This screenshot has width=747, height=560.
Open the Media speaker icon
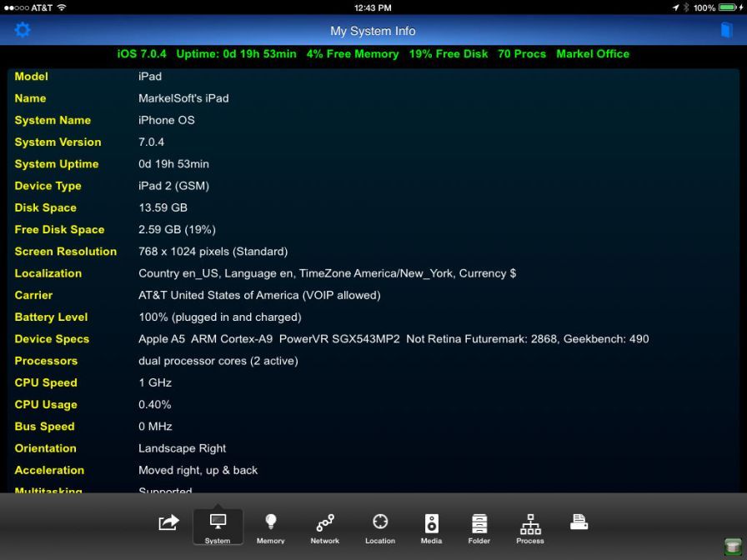point(431,528)
